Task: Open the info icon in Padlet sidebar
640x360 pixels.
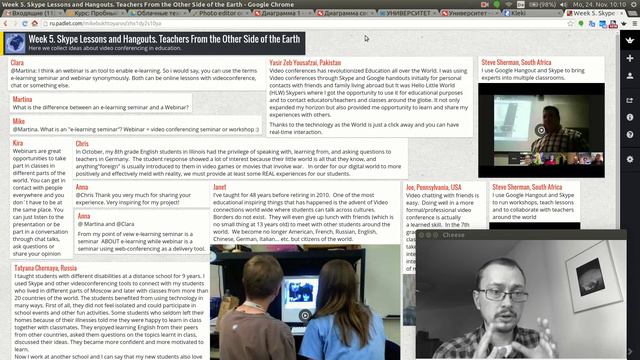Action: 630,118
